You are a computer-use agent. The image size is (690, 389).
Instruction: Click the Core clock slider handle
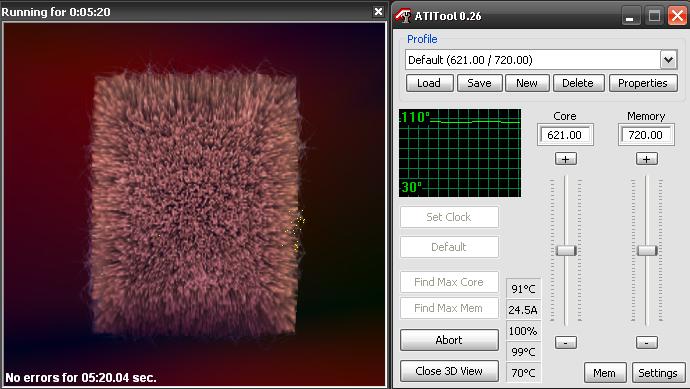[566, 250]
